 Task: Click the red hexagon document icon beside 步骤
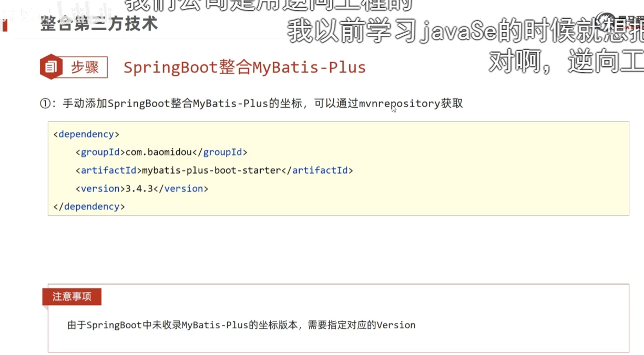pos(51,67)
